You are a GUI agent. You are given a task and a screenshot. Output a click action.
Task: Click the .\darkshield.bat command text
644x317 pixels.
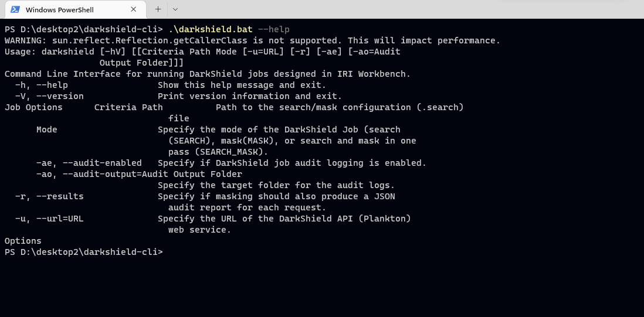(x=211, y=29)
